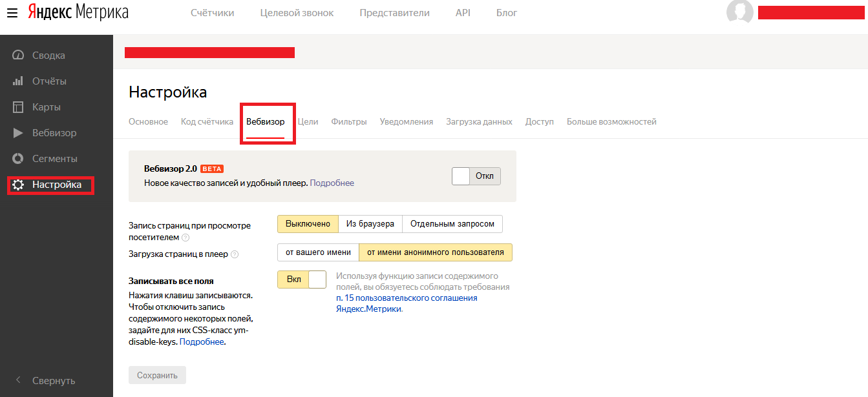Open the Основное settings tab

point(148,121)
